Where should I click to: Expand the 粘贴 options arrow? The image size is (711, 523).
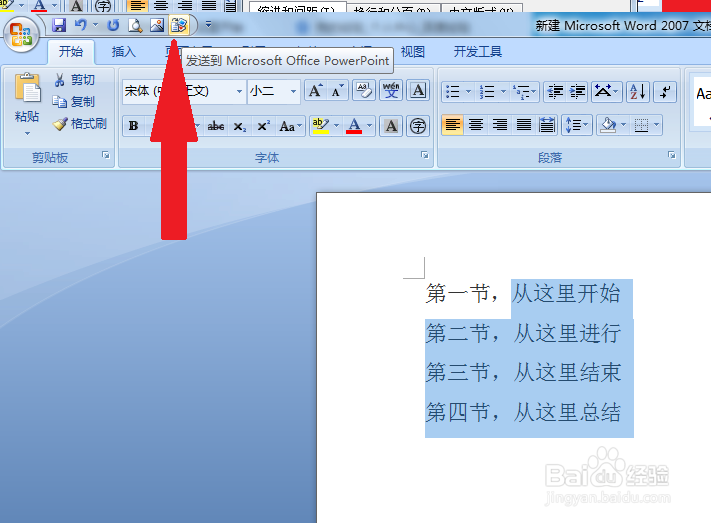[27, 133]
